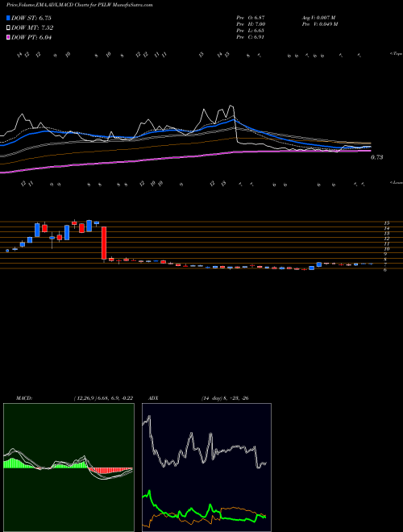Click the Pre H: 7.09 value
The image size is (403, 532).
coord(251,24)
